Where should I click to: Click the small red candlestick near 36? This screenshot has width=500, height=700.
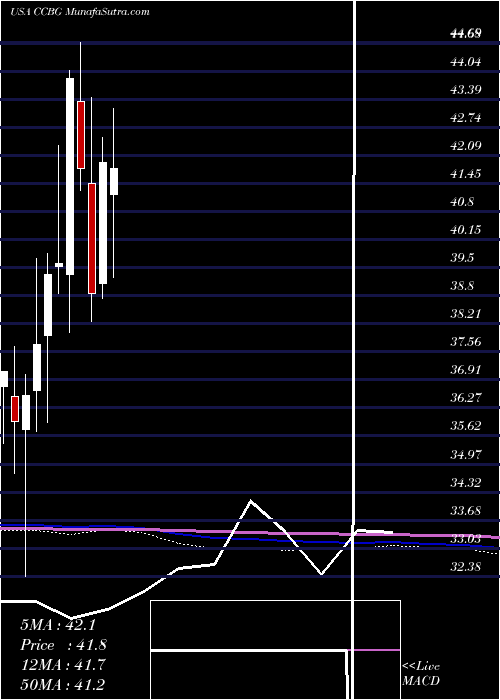pyautogui.click(x=15, y=408)
